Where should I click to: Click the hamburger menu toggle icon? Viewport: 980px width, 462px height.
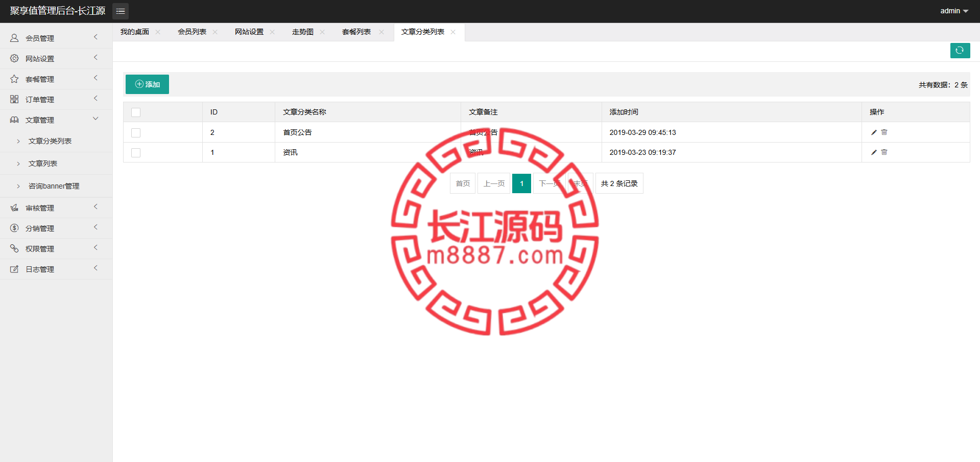121,11
